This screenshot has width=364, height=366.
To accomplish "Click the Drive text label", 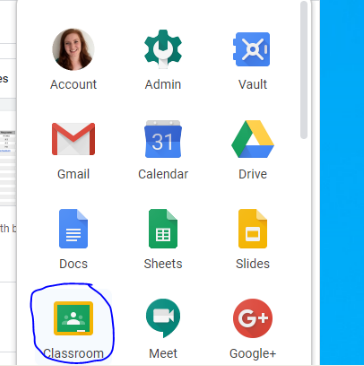I will tap(252, 174).
